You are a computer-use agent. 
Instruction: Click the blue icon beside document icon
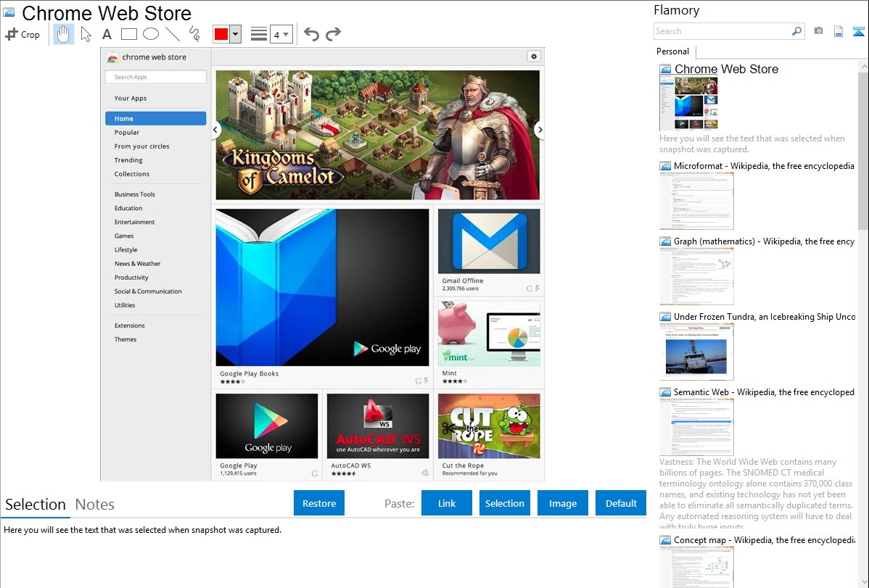(858, 31)
